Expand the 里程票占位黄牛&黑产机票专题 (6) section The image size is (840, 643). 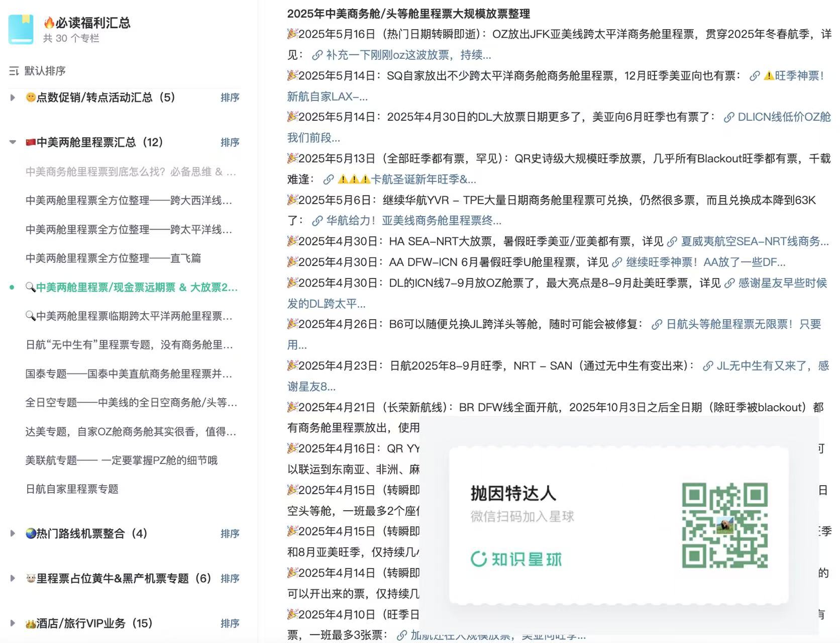pos(13,578)
